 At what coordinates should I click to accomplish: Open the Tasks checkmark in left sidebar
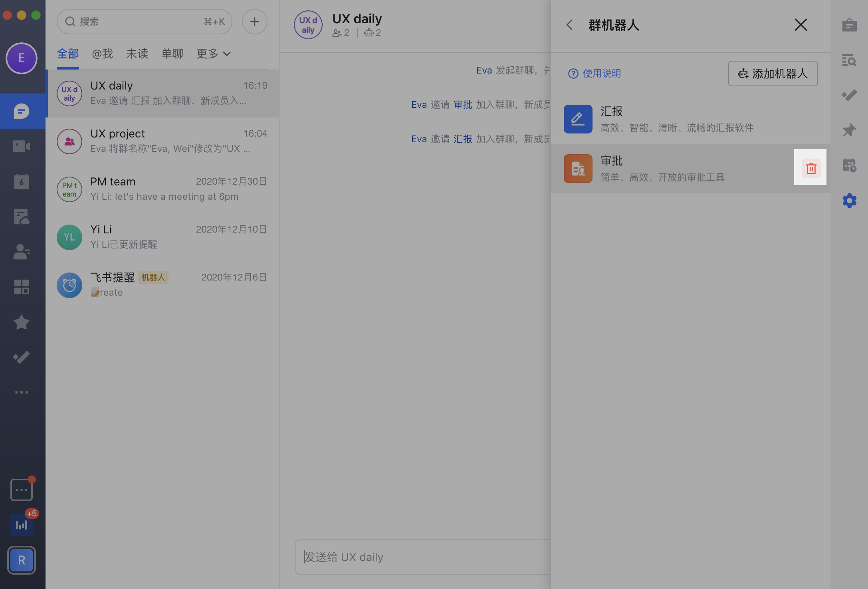point(22,357)
